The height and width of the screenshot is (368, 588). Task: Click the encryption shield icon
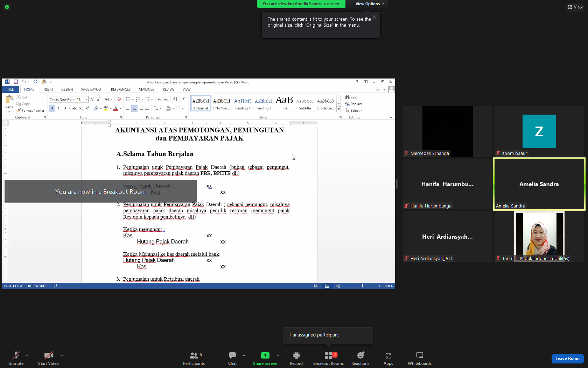[7, 7]
